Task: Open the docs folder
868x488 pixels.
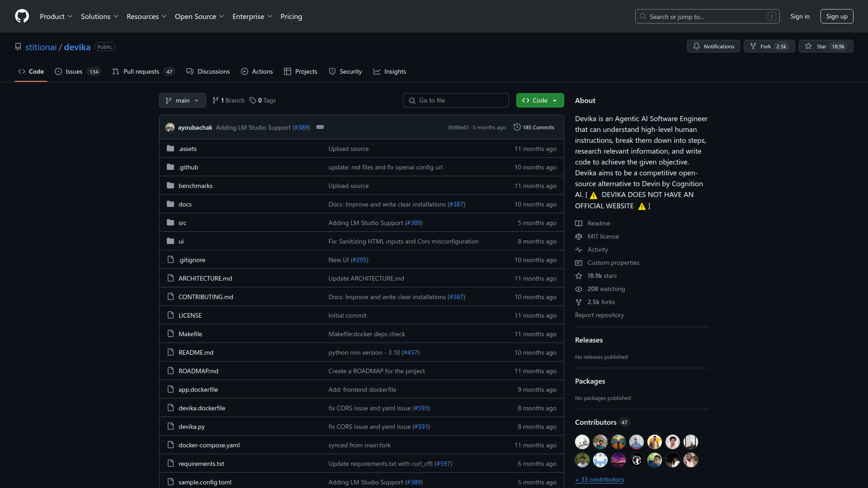Action: point(185,204)
